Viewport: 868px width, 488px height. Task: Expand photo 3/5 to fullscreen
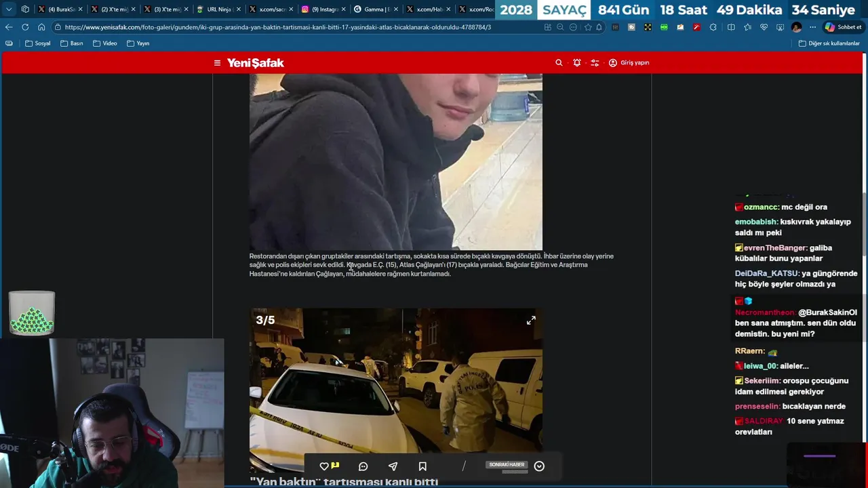(531, 320)
